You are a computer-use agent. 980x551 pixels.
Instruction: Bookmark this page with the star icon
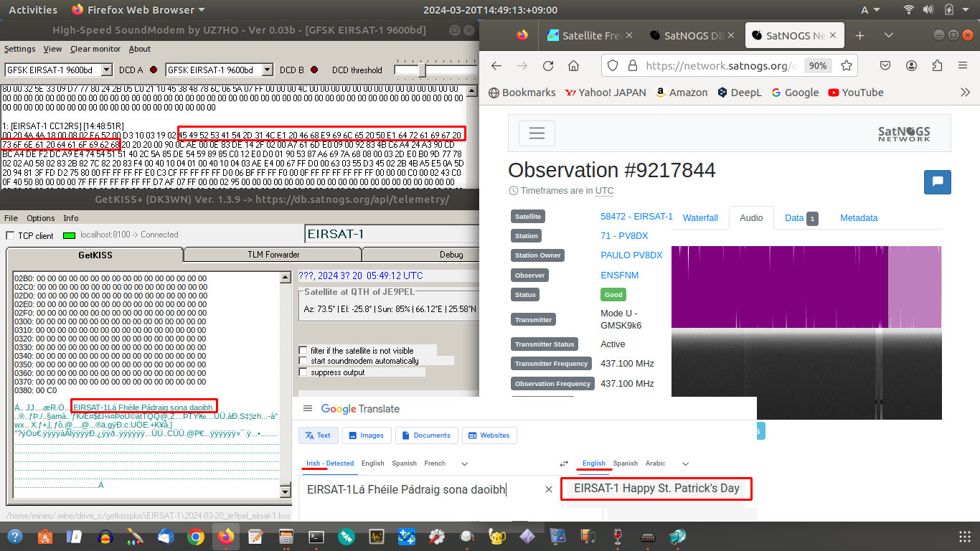pos(847,65)
